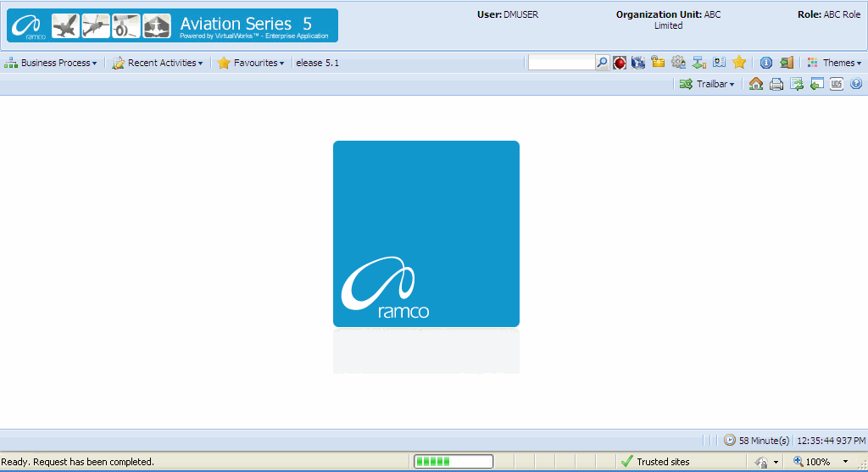Screen dimensions: 868x472
Task: Click the blue information icon
Action: (766, 63)
